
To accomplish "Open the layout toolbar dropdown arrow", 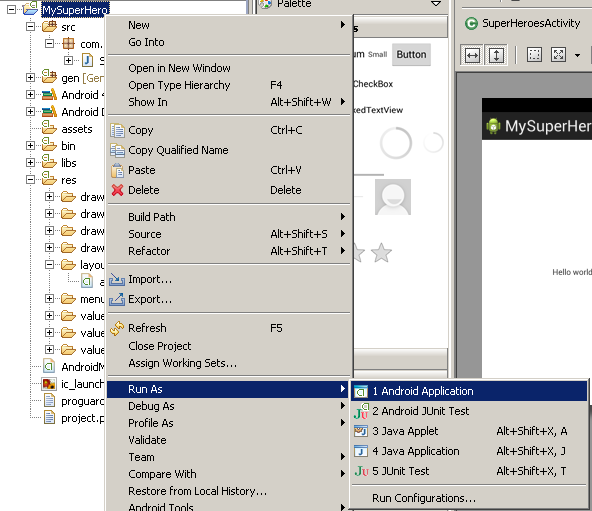I will pos(577,56).
